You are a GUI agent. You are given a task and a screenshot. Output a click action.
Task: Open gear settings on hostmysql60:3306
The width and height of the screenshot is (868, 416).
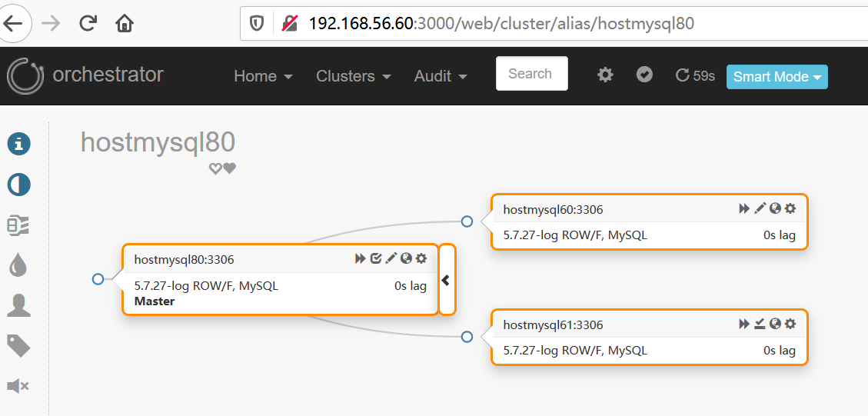point(790,208)
